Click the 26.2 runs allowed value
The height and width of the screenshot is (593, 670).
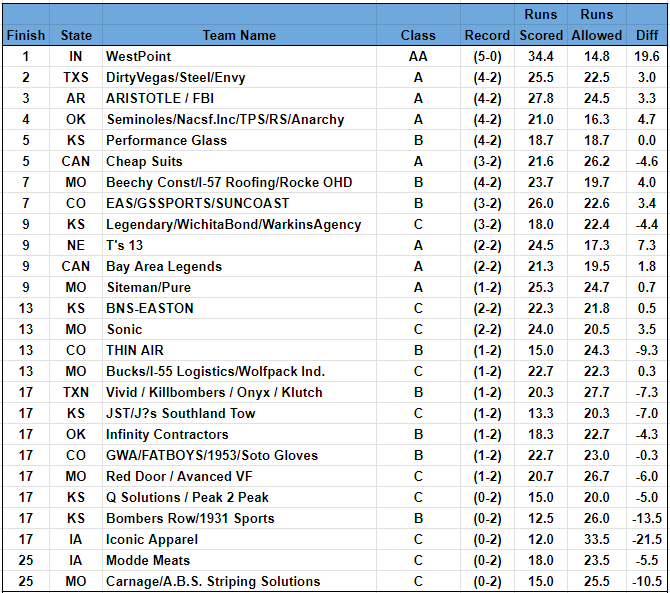tap(597, 161)
